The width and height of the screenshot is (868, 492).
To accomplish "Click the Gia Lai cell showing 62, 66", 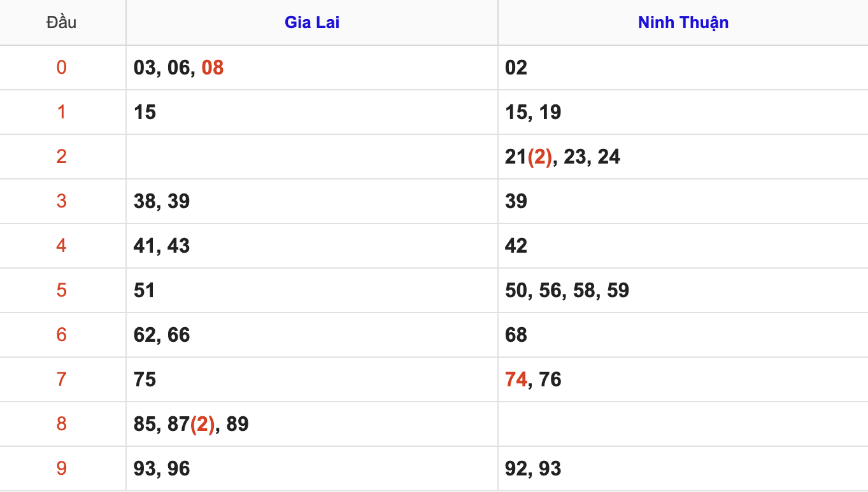I will [x=162, y=335].
